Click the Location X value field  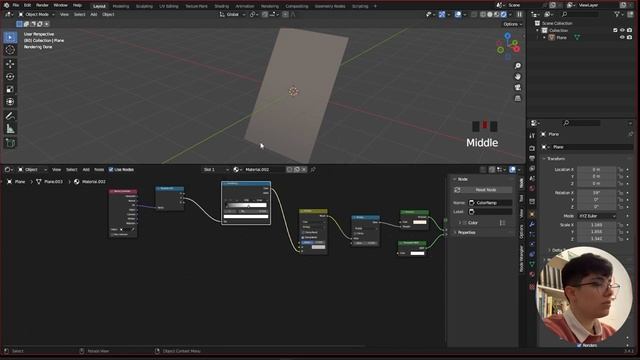pyautogui.click(x=596, y=169)
